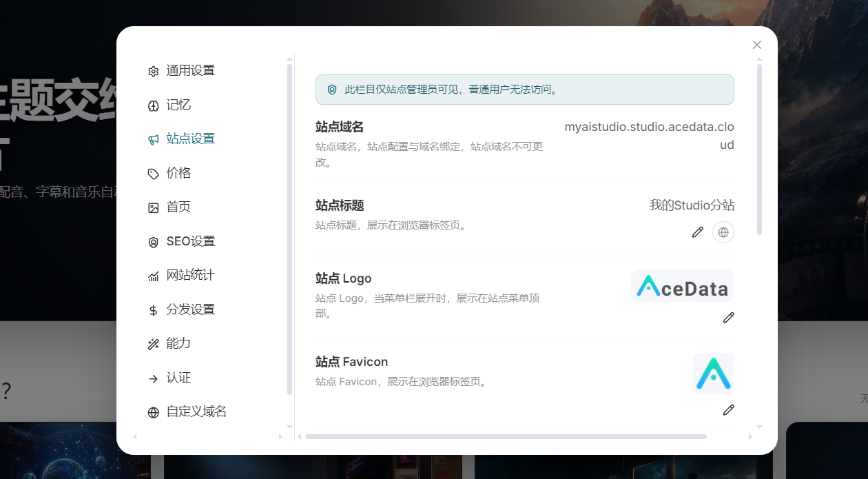Click the Favicon preview thumbnail
Screen dimensions: 868x479
click(x=714, y=374)
